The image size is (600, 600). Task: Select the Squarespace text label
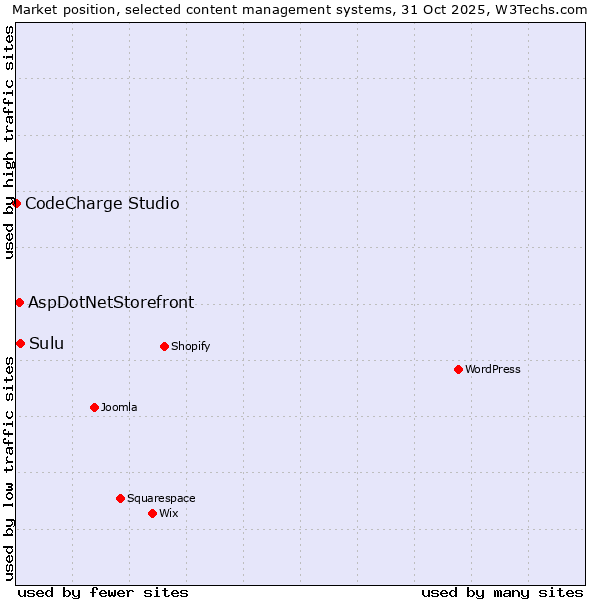click(161, 498)
